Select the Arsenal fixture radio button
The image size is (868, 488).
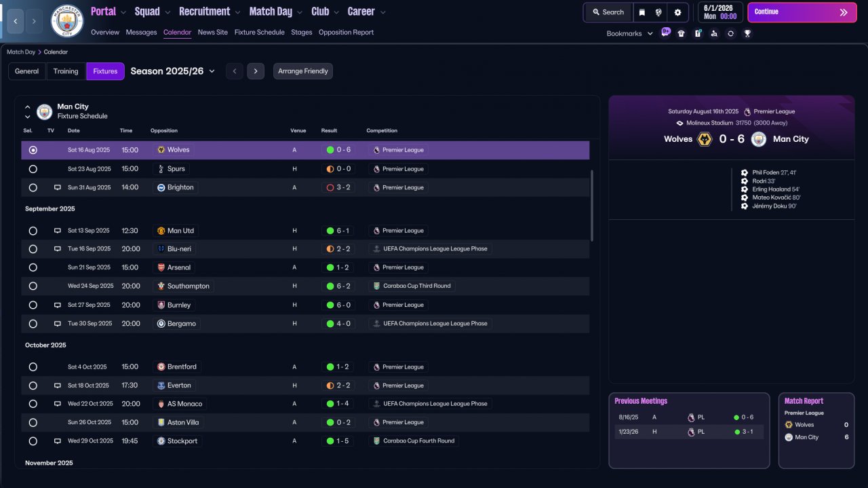pyautogui.click(x=33, y=267)
